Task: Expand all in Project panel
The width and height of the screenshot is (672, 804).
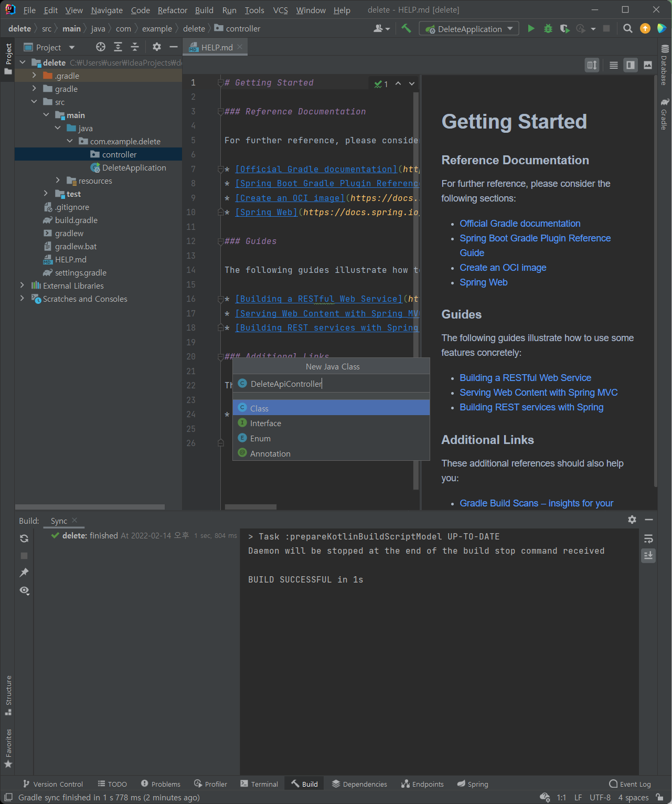Action: click(x=118, y=47)
